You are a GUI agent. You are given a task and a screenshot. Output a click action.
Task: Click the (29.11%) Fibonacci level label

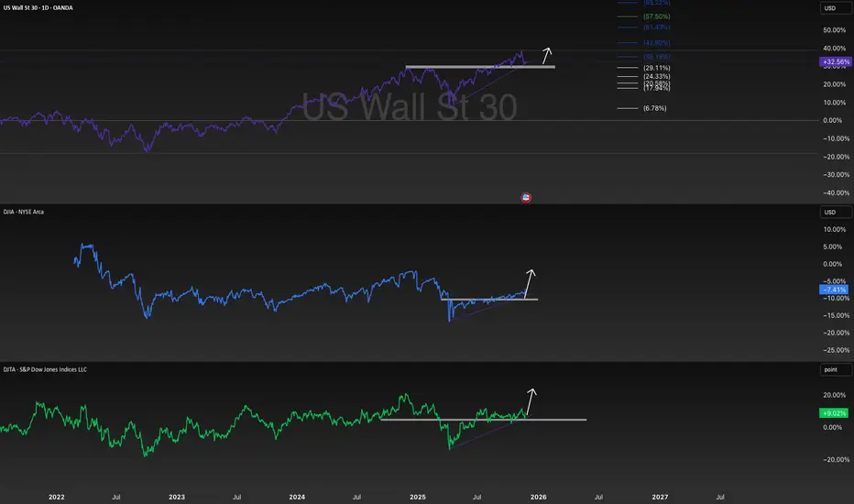point(656,68)
